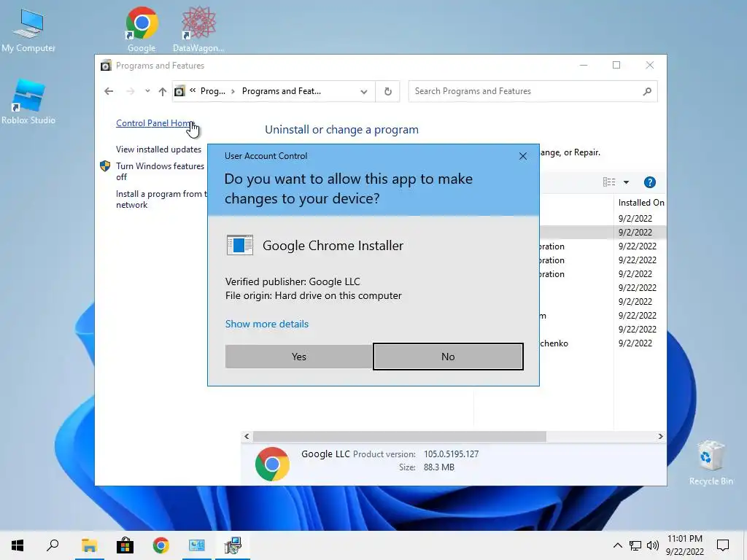
Task: Open DataWagon desktop shortcut
Action: (198, 29)
